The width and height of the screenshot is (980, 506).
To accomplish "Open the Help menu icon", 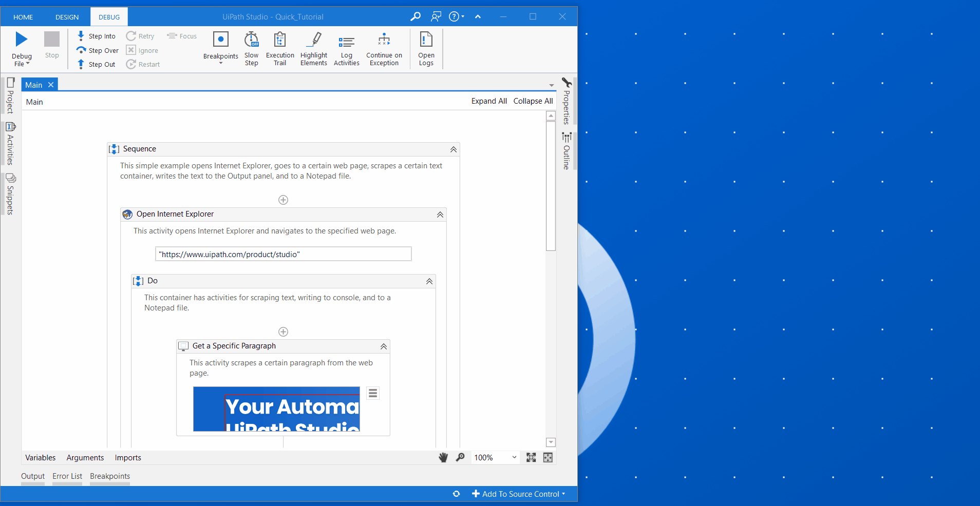I will [x=456, y=16].
